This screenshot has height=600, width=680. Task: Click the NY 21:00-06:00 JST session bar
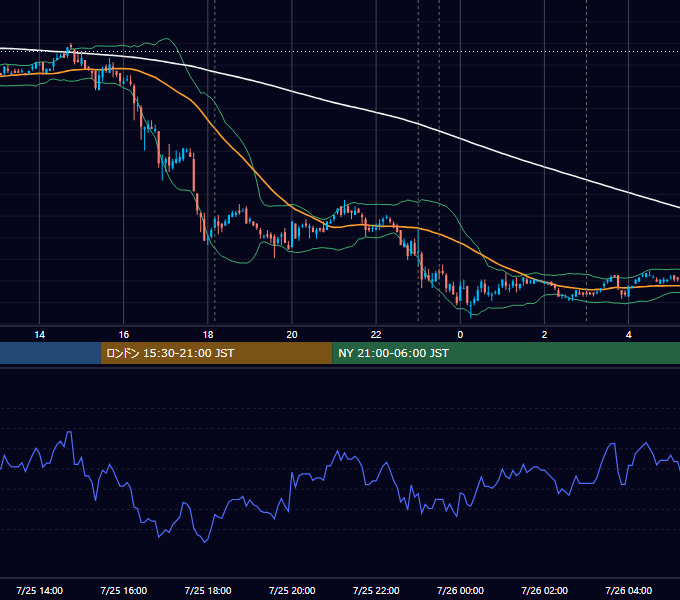506,353
